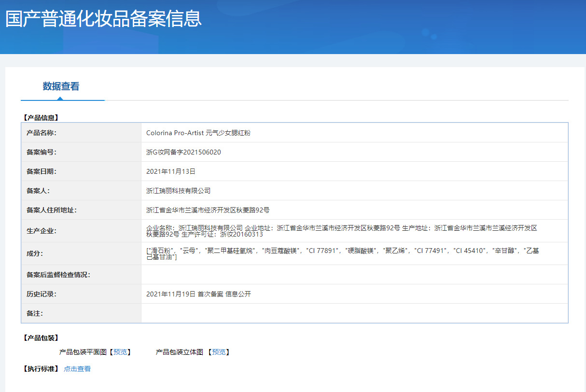Image resolution: width=586 pixels, height=392 pixels.
Task: Open 产品包装立体图 预览 link
Action: (x=219, y=352)
